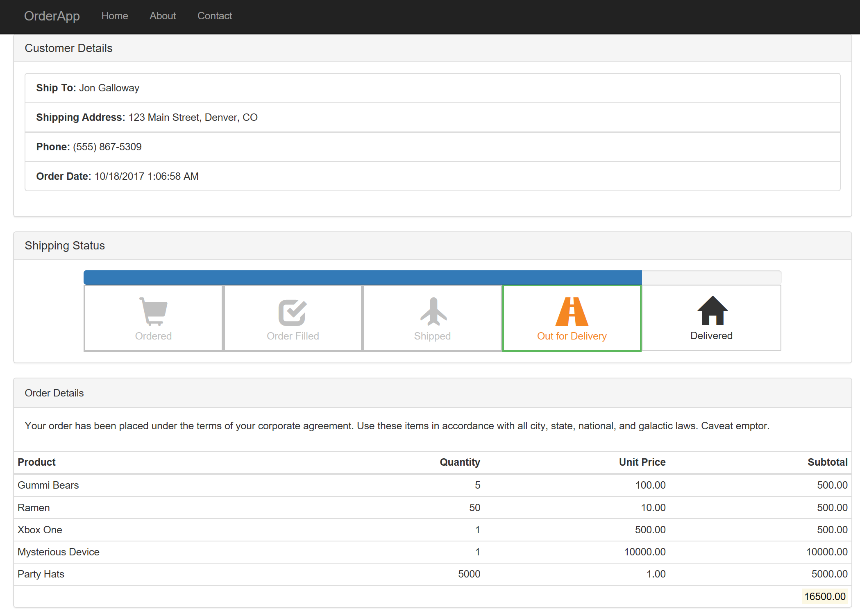
Task: Click the shopping cart Ordered icon
Action: (153, 311)
